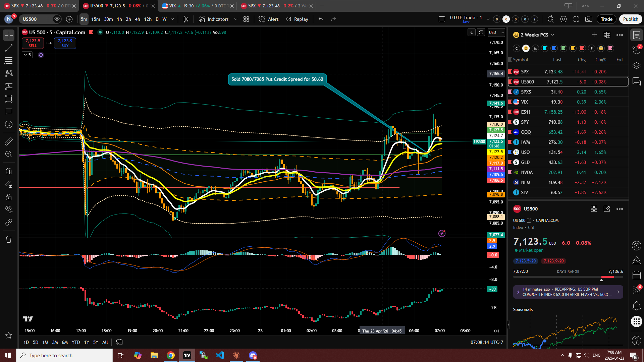Toggle the magnet mode tool
Image resolution: width=644 pixels, height=362 pixels.
tap(9, 171)
